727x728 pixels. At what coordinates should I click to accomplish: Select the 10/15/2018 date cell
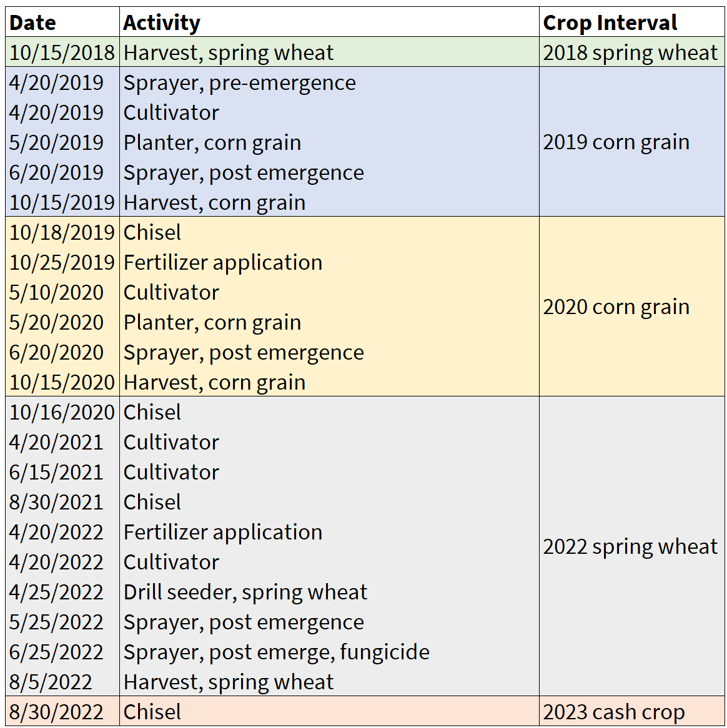(62, 52)
